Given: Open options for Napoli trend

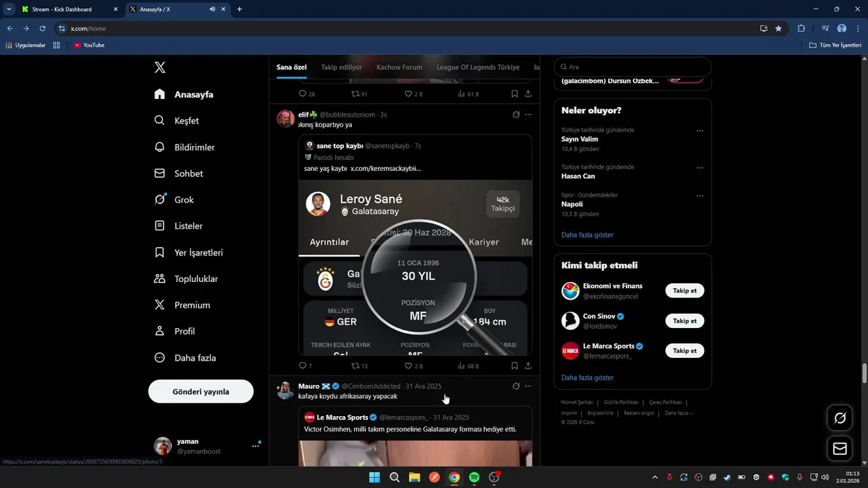Looking at the screenshot, I should click(x=700, y=196).
